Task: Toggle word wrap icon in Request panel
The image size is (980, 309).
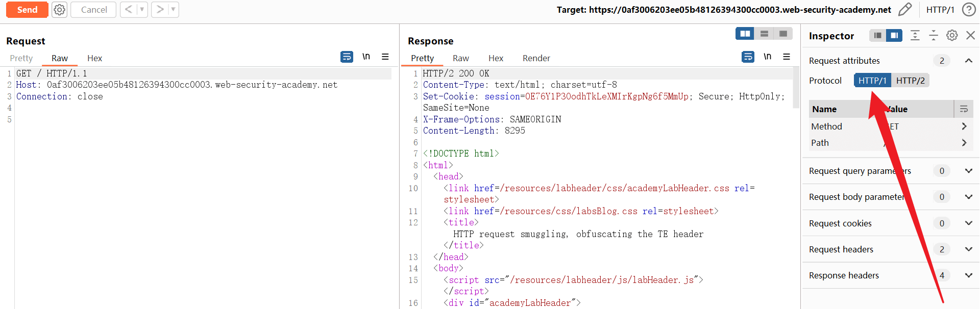Action: point(347,57)
